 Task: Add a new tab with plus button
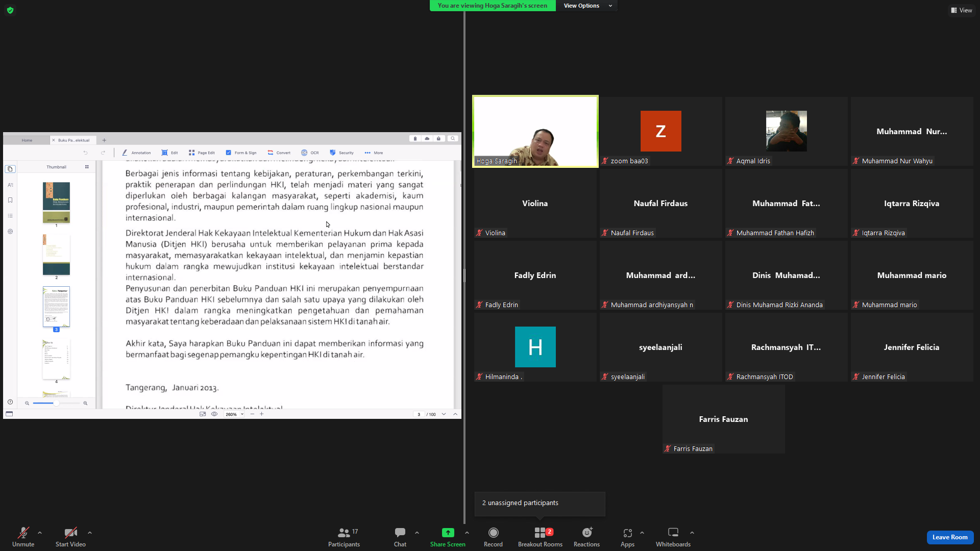[x=104, y=140]
